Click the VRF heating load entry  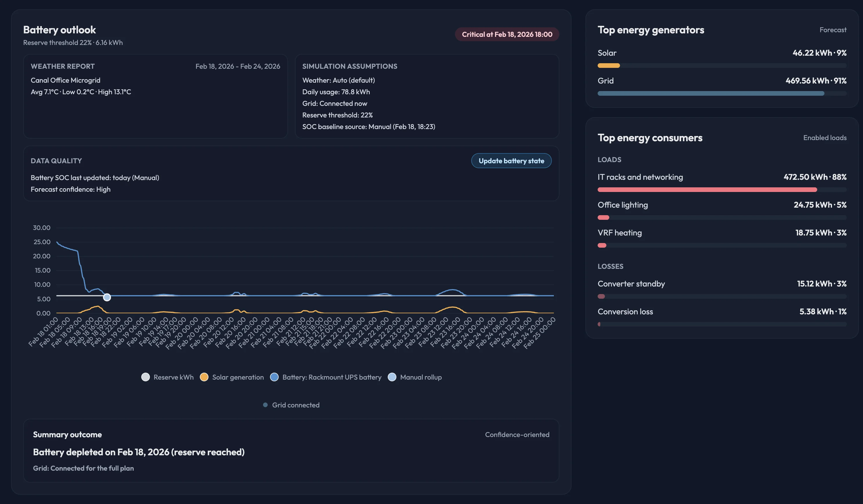click(x=620, y=233)
